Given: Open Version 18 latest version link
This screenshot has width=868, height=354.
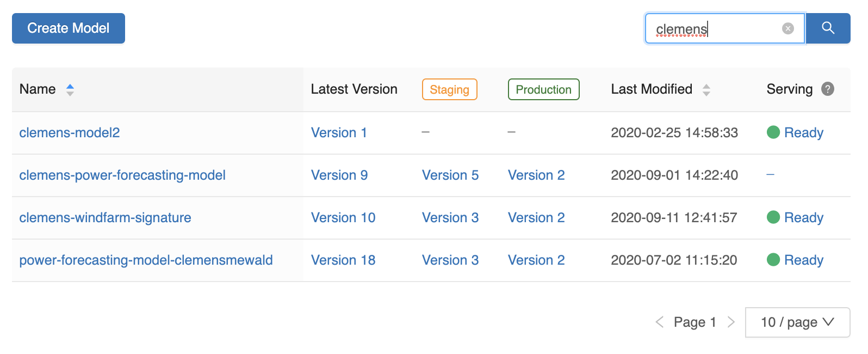Looking at the screenshot, I should 343,260.
